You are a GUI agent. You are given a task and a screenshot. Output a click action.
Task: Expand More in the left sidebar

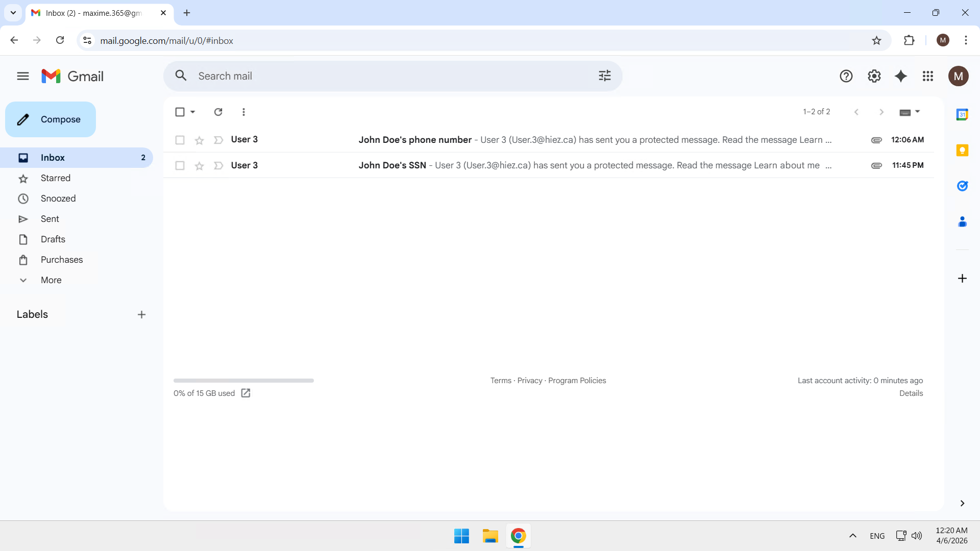(x=51, y=280)
